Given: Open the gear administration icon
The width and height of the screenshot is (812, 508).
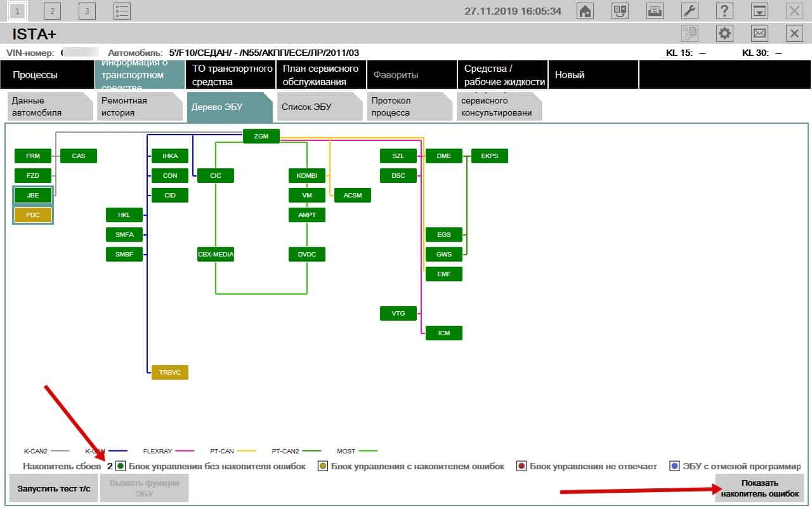Looking at the screenshot, I should pos(724,33).
